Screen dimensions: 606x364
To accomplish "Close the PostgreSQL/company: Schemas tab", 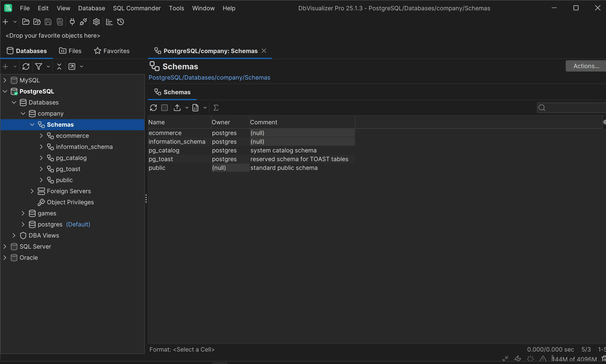I will (264, 51).
